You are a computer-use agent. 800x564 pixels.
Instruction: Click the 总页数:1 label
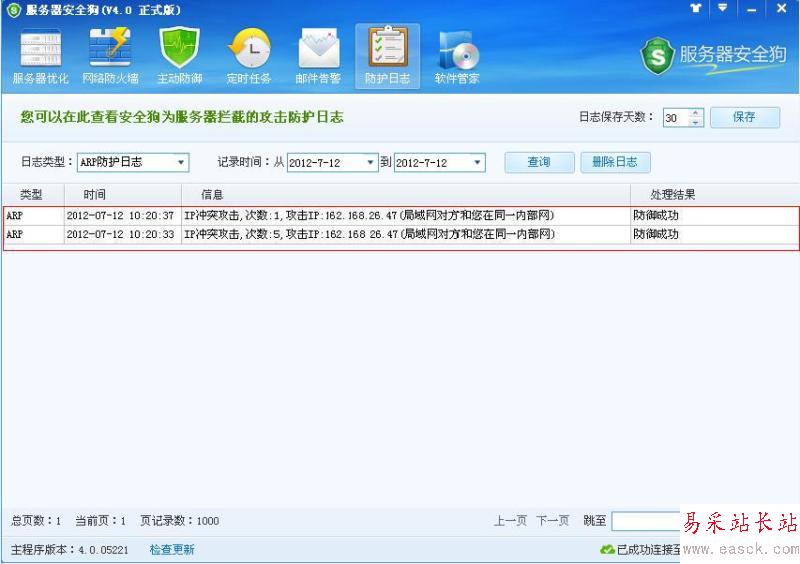pos(36,521)
